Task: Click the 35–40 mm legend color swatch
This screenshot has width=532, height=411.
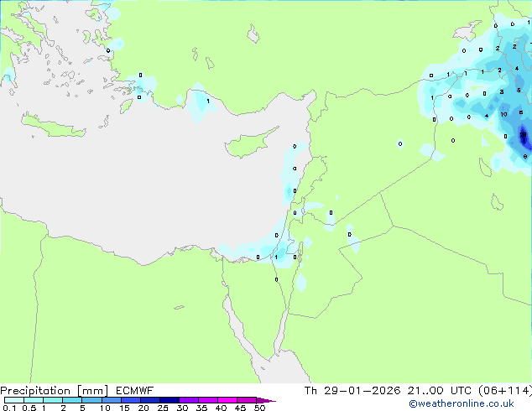Action: tap(207, 400)
